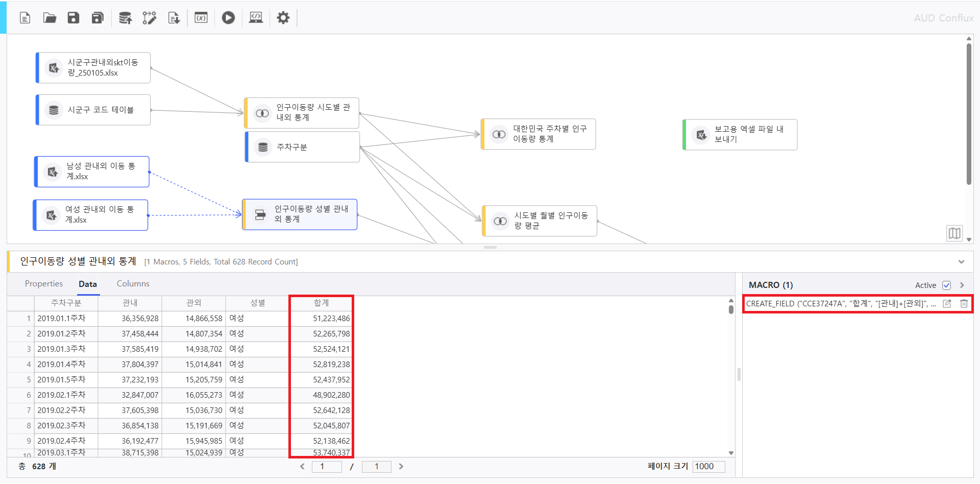Go to the next data page
Image resolution: width=980 pixels, height=484 pixels.
click(401, 466)
